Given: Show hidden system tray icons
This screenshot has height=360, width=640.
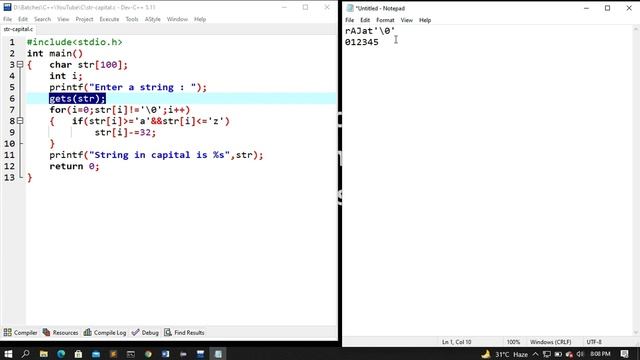Looking at the screenshot, I should click(x=536, y=354).
